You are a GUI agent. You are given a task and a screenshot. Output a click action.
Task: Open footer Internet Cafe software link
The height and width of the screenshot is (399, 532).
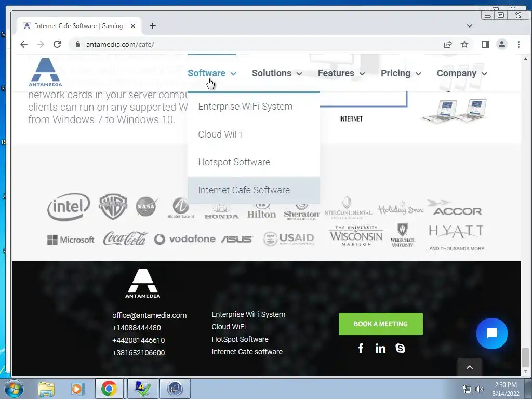247,352
